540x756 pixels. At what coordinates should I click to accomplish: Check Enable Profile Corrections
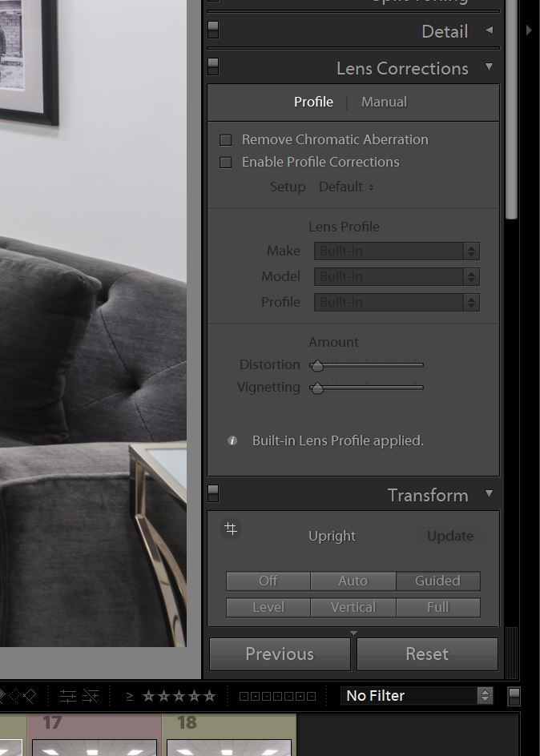tap(226, 163)
